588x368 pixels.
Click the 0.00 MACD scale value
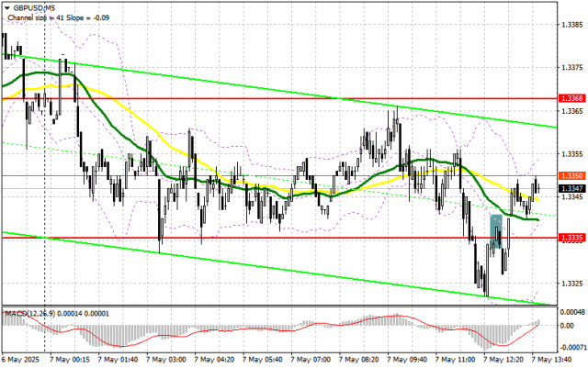point(567,326)
